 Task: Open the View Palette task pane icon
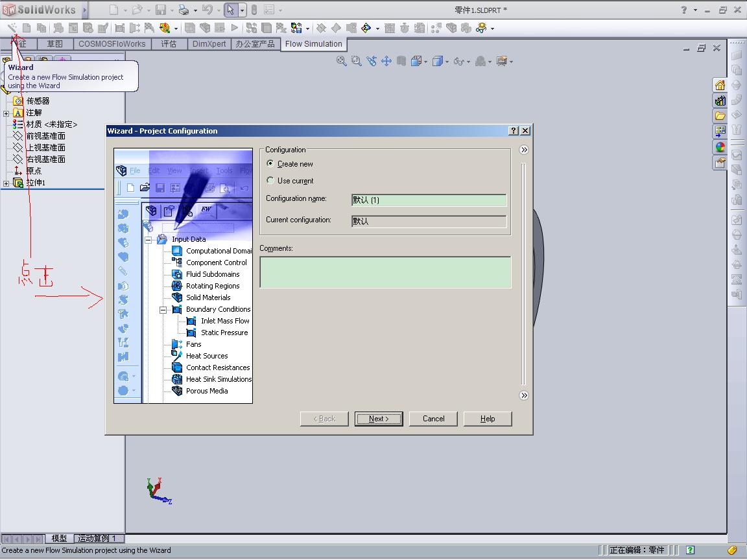click(x=720, y=131)
